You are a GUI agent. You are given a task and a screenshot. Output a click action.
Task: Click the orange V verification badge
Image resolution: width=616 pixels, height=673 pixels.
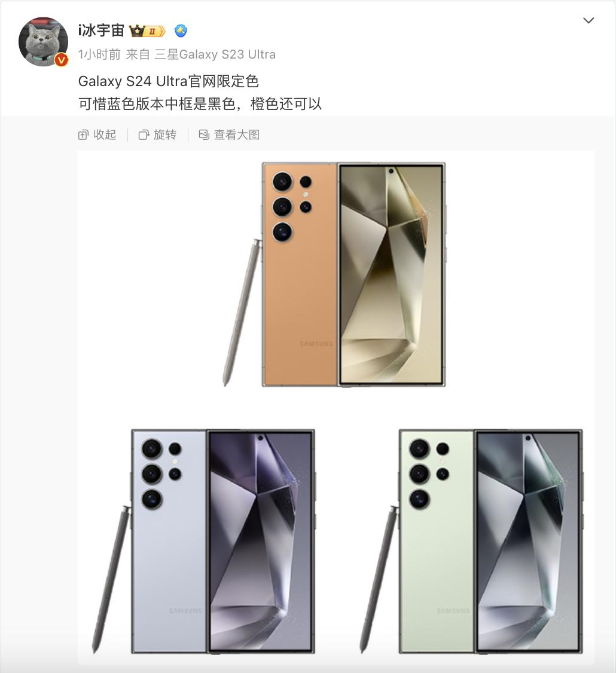[x=62, y=60]
